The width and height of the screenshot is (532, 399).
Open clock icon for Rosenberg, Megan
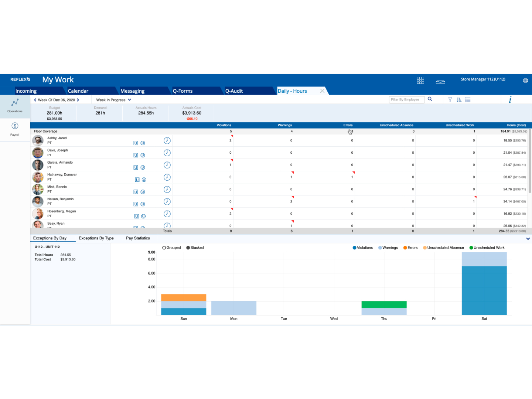[167, 214]
